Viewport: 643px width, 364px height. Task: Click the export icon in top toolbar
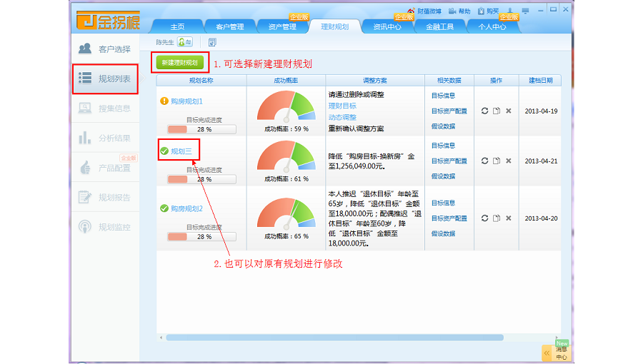pyautogui.click(x=212, y=43)
